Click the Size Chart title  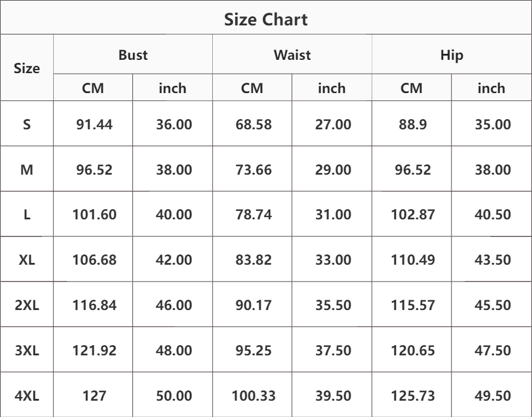pyautogui.click(x=266, y=19)
